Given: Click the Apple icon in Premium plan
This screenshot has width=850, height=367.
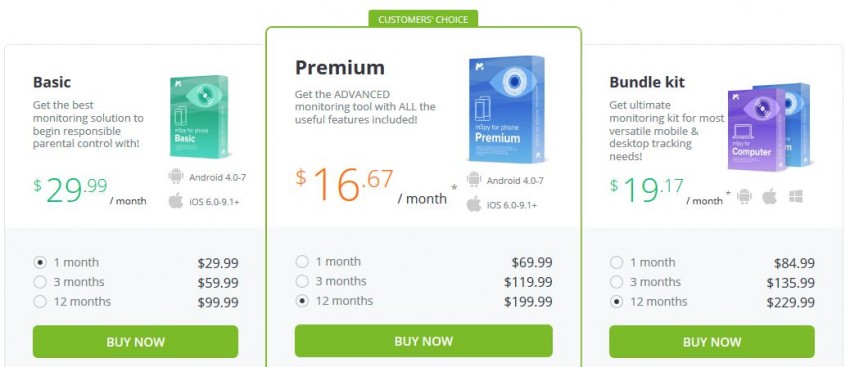Looking at the screenshot, I should click(x=474, y=204).
